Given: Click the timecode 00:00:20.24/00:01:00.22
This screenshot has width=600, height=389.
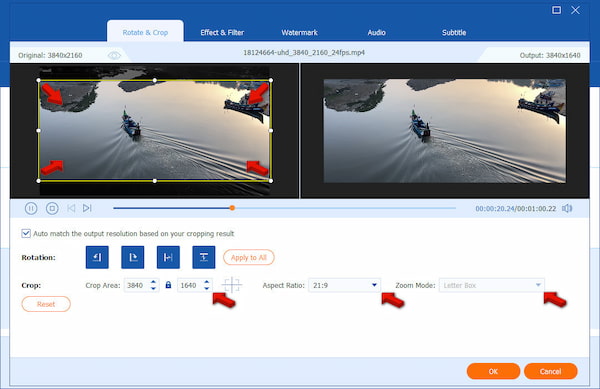Looking at the screenshot, I should point(515,208).
